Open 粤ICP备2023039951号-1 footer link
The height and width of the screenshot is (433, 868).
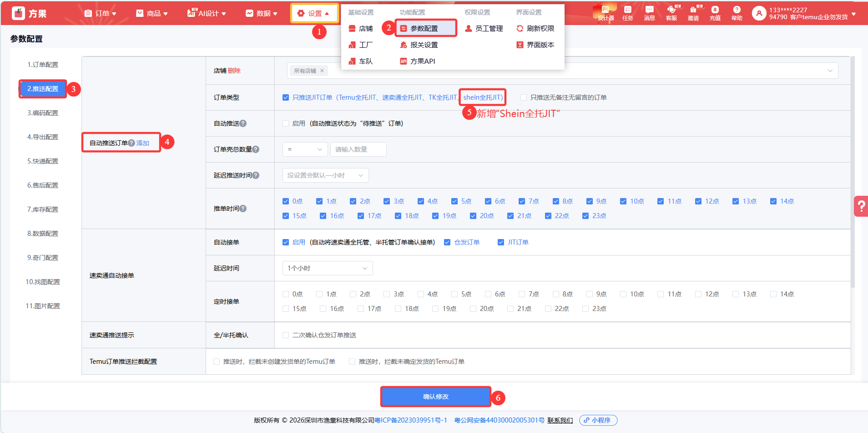[x=411, y=420]
